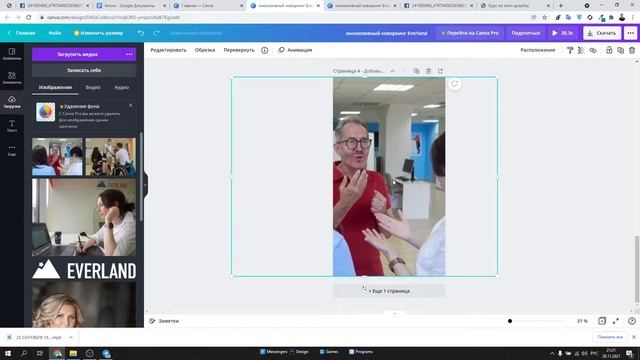Lock the selected element with the padlock

click(x=609, y=50)
